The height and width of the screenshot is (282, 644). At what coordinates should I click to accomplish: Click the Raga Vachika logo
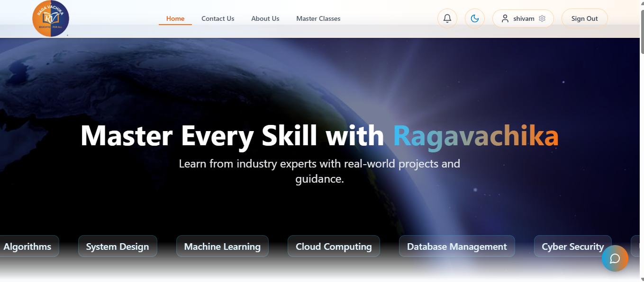tap(51, 18)
